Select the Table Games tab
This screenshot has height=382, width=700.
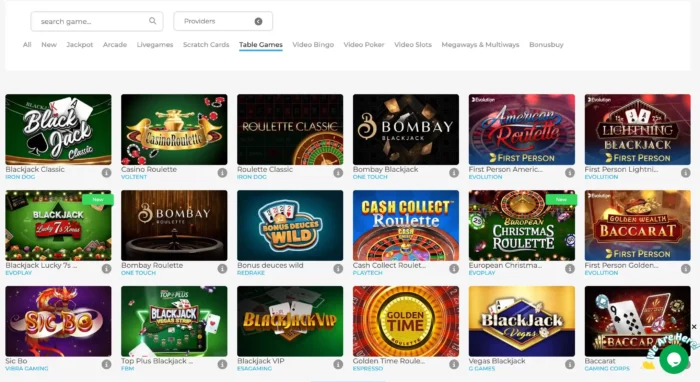tap(261, 45)
